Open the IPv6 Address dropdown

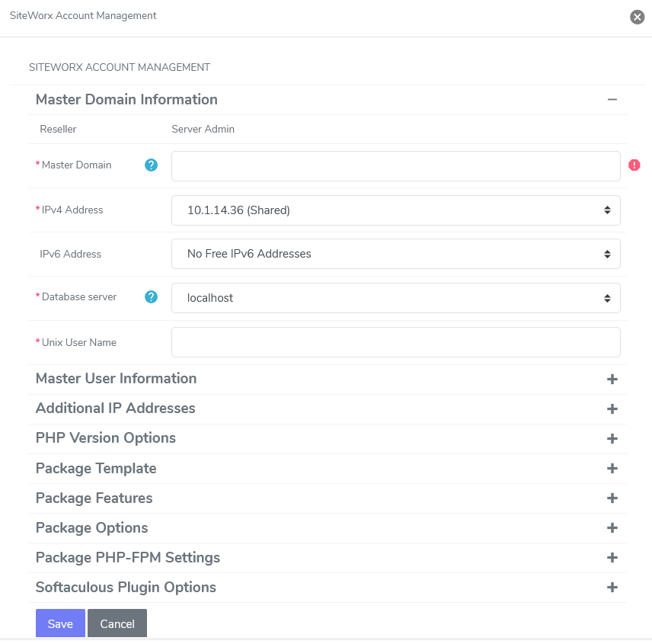(395, 254)
